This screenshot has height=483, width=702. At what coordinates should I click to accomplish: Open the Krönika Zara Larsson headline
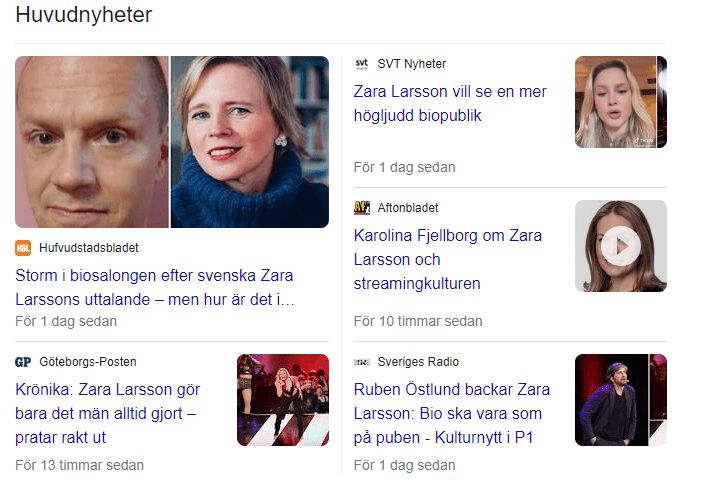click(x=107, y=413)
